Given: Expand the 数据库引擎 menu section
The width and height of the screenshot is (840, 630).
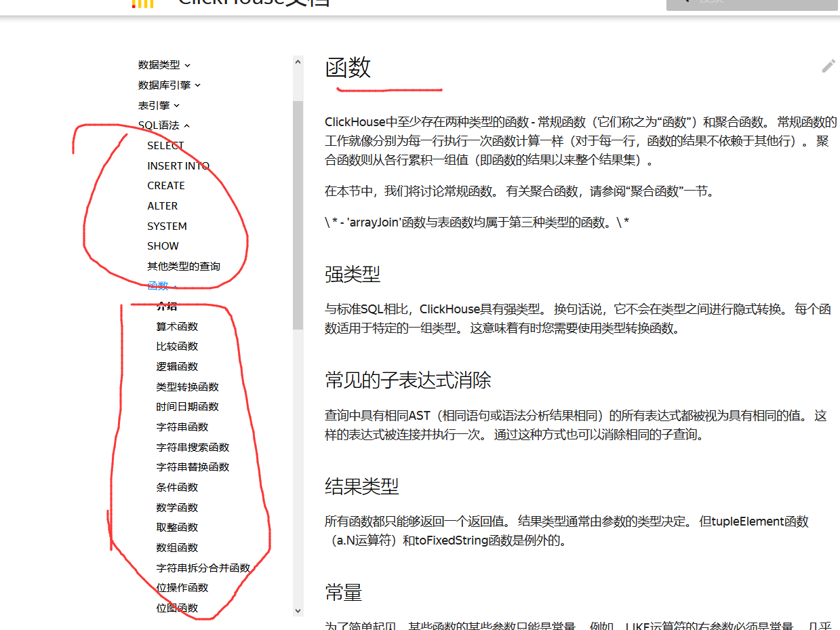Looking at the screenshot, I should pos(169,85).
